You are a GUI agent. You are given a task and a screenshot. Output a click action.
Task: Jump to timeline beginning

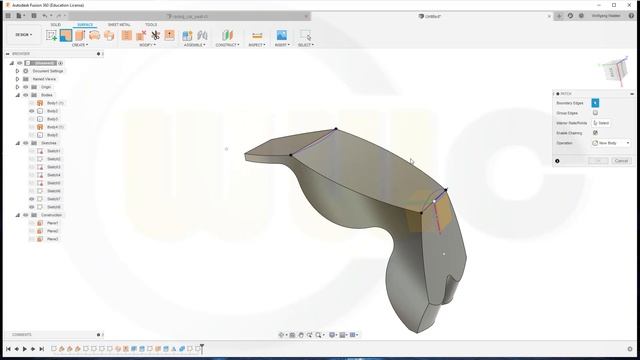(8, 349)
